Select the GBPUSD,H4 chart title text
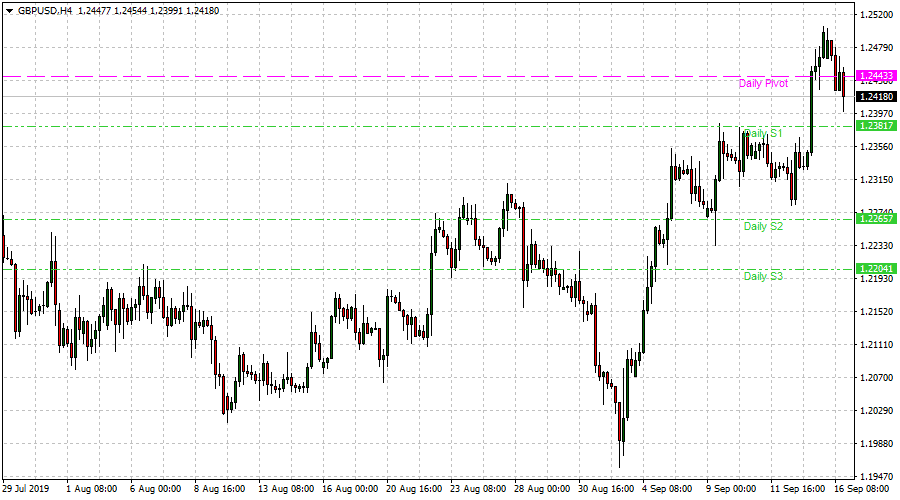The height and width of the screenshot is (500, 900). point(45,10)
